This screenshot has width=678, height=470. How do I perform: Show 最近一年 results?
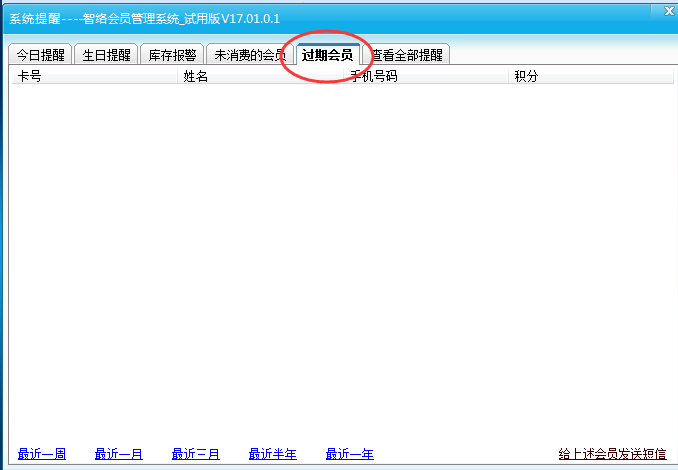(350, 454)
